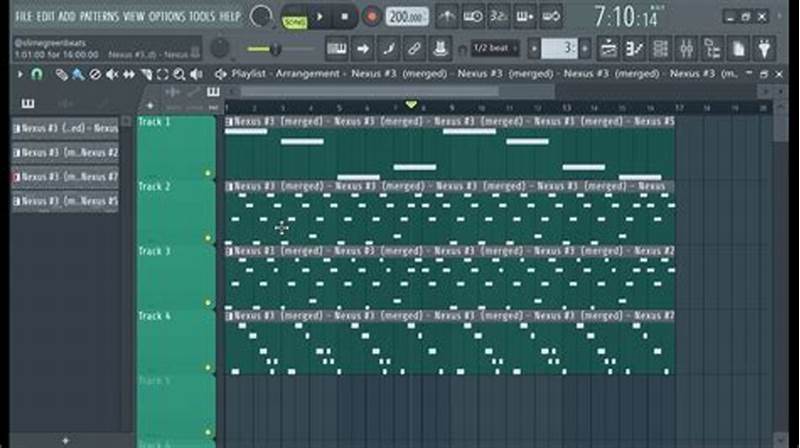Screen dimensions: 800x448
Task: Mute Track 2 using its green dot
Action: (x=208, y=238)
